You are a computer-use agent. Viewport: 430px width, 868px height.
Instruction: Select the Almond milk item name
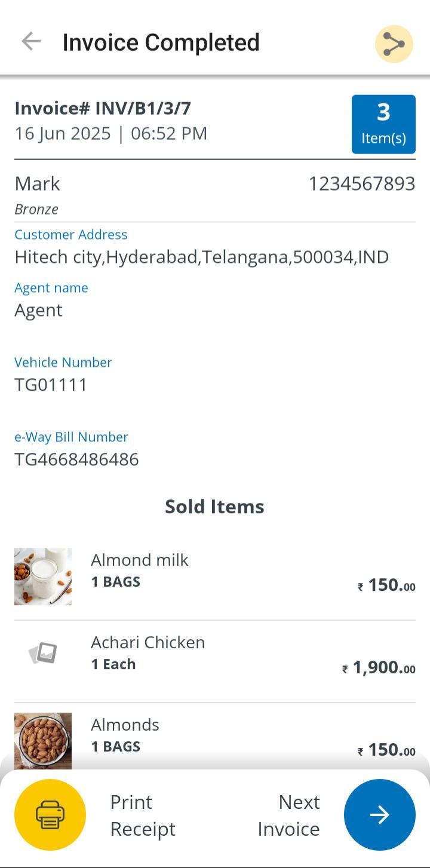(140, 560)
